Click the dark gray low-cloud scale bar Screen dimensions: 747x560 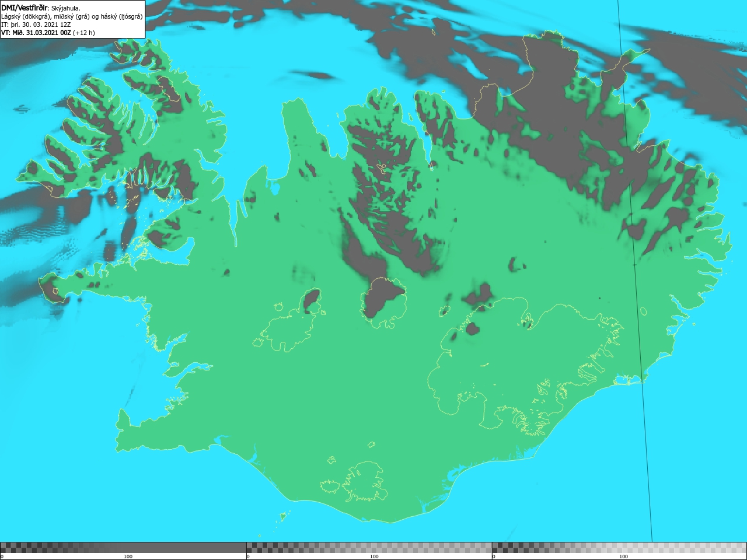pos(123,548)
